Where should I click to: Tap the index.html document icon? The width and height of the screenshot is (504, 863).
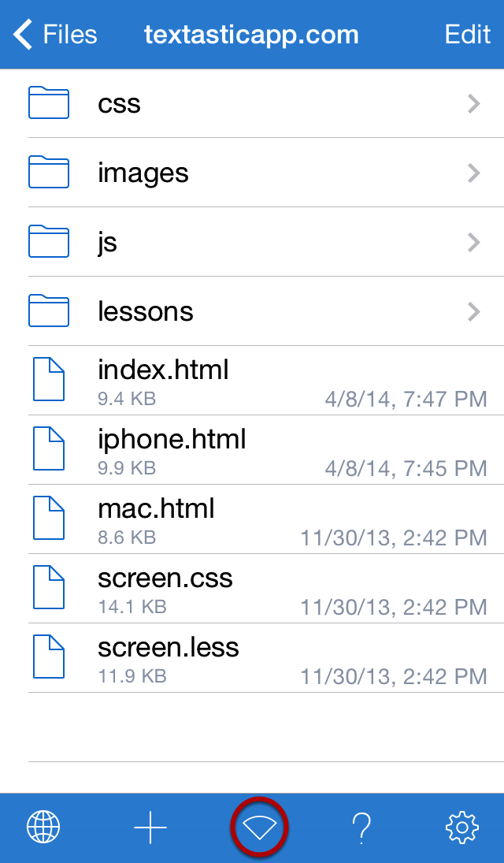click(48, 378)
